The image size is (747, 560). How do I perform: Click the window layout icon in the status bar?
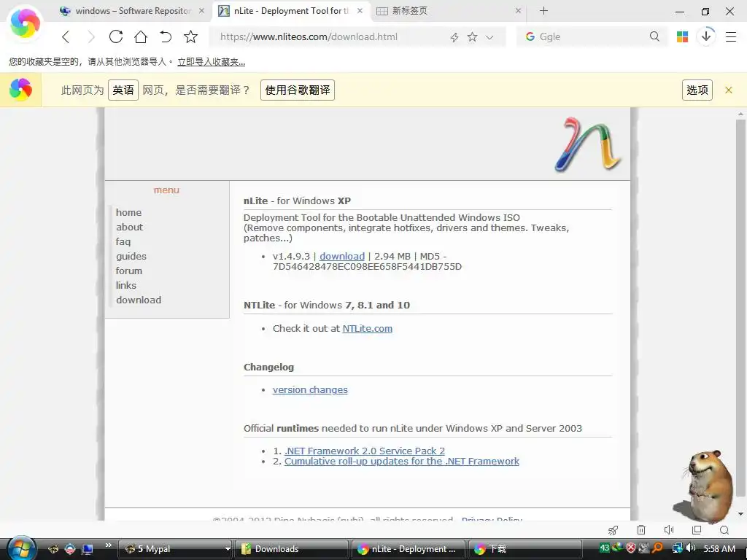[x=697, y=530]
